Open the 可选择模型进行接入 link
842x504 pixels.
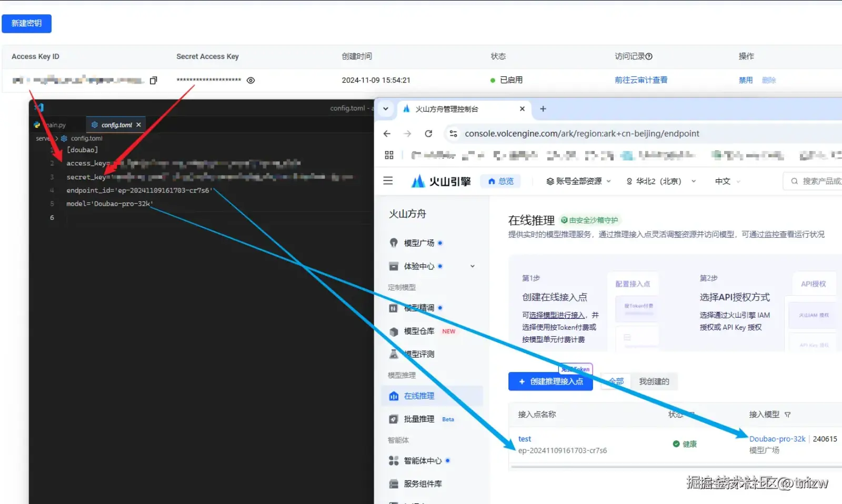557,315
